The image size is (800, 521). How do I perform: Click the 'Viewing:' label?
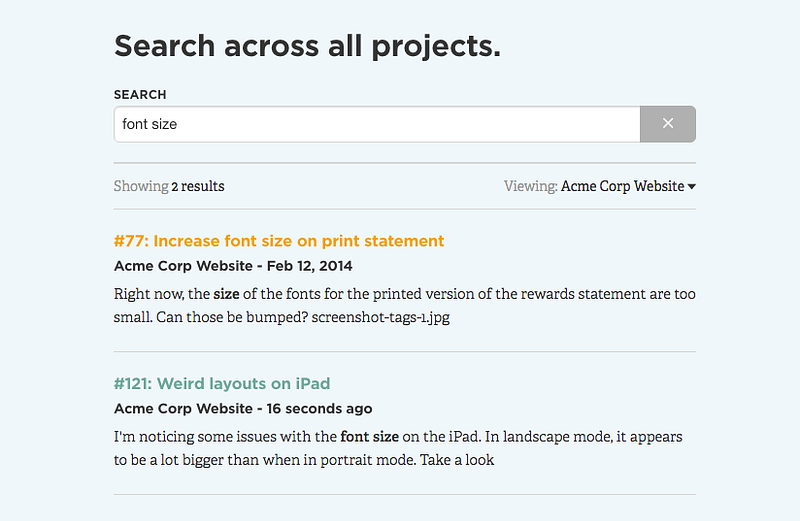click(531, 186)
